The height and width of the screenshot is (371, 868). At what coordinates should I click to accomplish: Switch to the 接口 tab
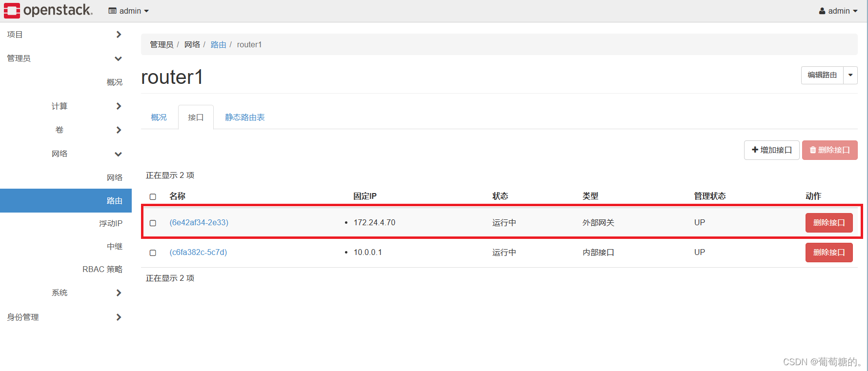(x=196, y=117)
